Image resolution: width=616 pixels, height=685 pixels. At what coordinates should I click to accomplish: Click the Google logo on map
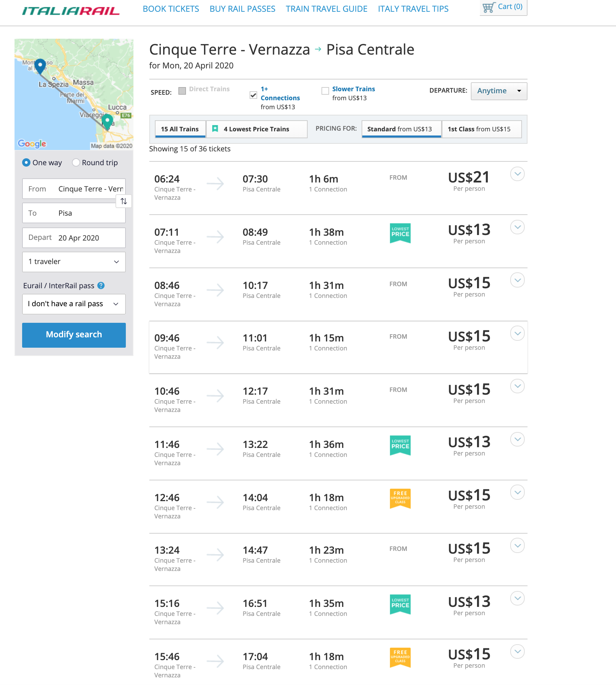tap(32, 143)
